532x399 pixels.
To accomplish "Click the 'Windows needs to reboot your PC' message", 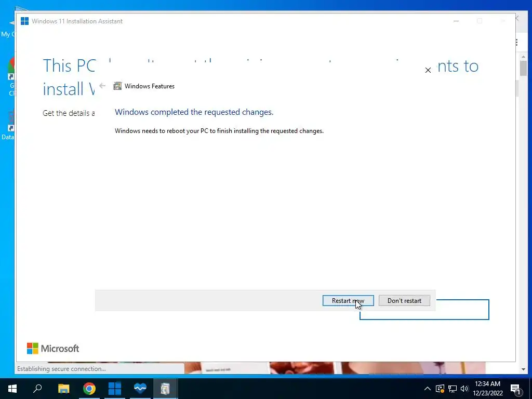I will pos(219,131).
